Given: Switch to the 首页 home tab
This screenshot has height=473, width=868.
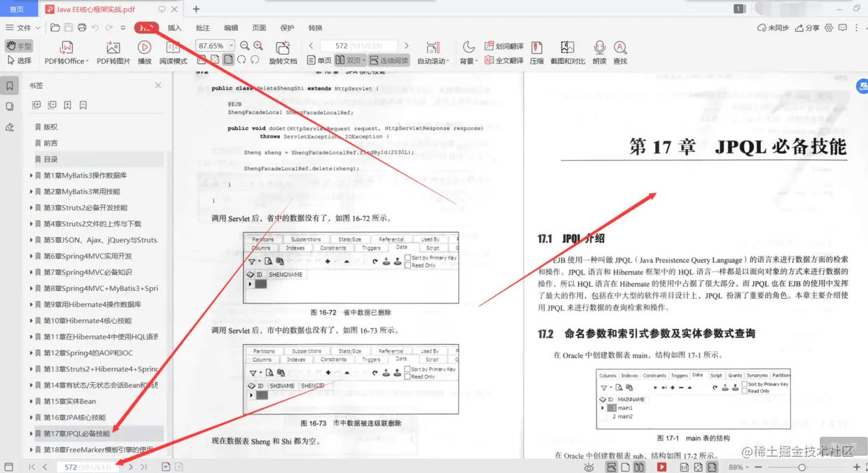Looking at the screenshot, I should coord(17,9).
